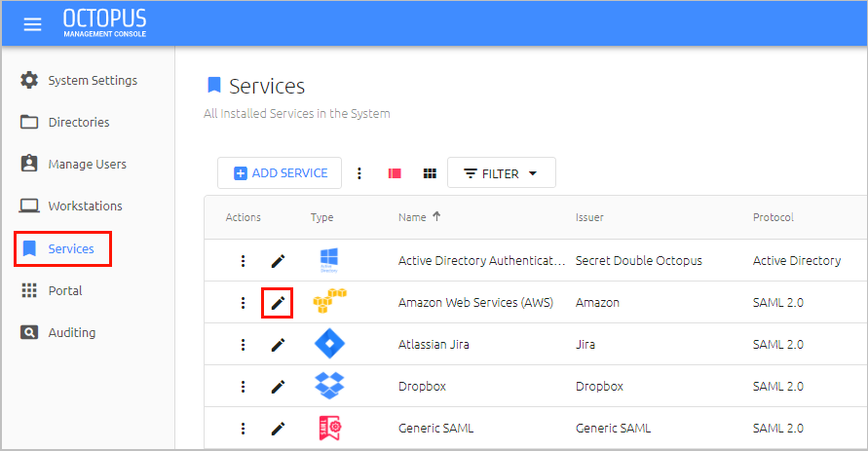Image resolution: width=868 pixels, height=451 pixels.
Task: Click the bookmark icon beside Services heading
Action: [213, 85]
